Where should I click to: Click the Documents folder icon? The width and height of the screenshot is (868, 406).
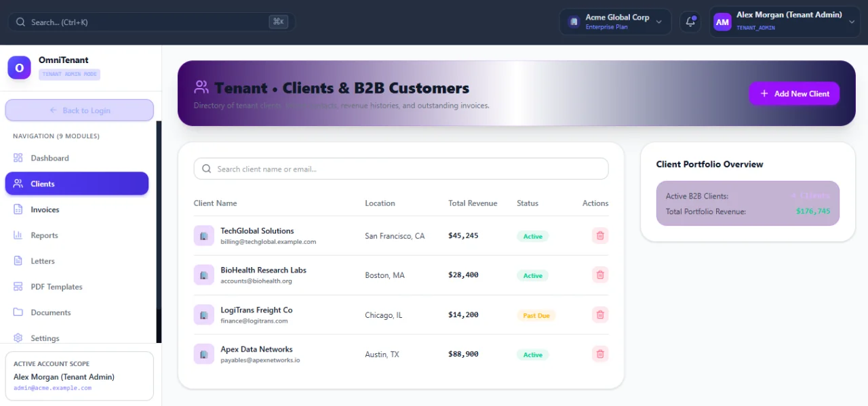tap(18, 312)
